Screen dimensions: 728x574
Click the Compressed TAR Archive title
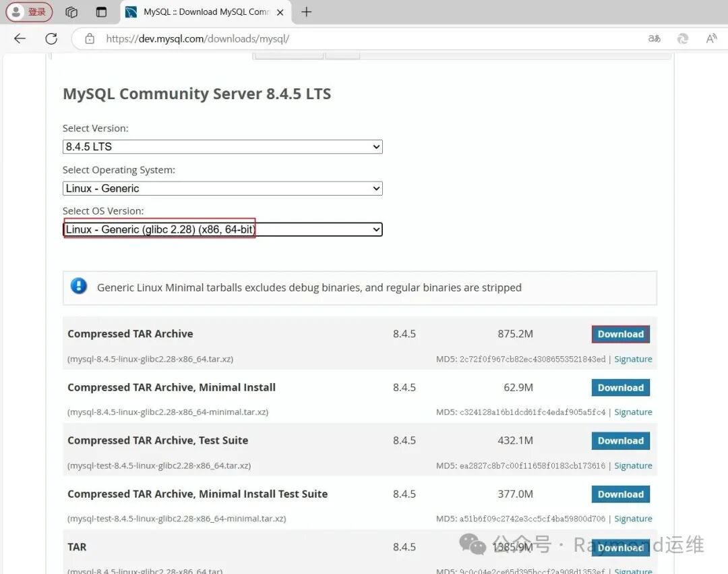130,334
